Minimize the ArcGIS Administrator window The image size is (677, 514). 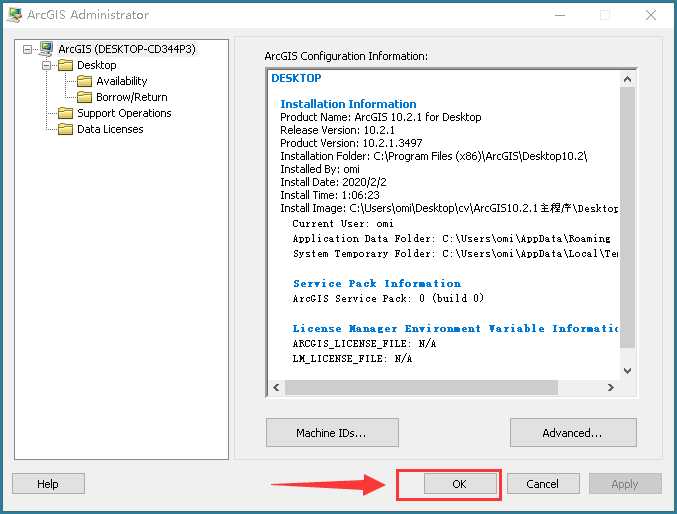pyautogui.click(x=560, y=15)
